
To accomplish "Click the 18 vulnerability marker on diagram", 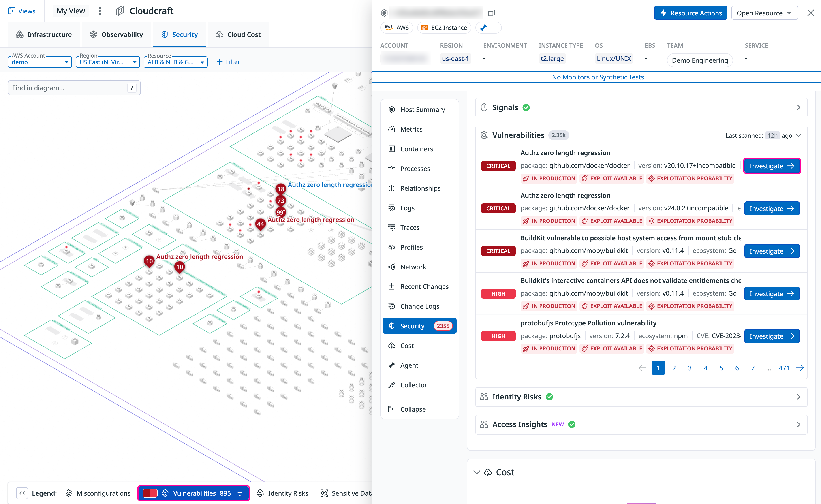I will [281, 189].
